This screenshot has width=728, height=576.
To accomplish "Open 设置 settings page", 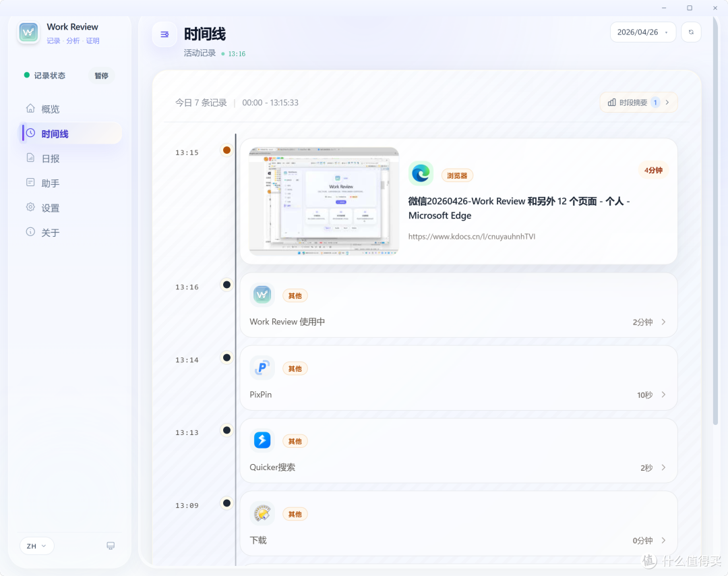I will point(69,208).
